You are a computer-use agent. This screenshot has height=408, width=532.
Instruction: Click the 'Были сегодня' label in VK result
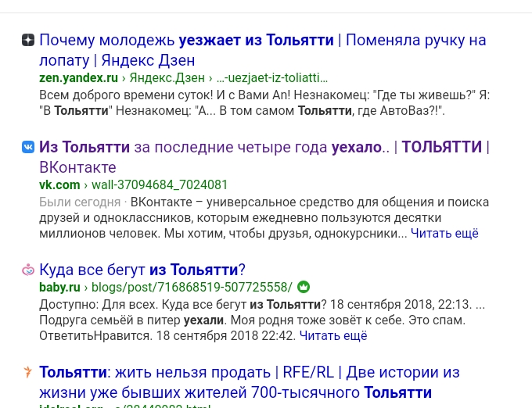tap(80, 202)
